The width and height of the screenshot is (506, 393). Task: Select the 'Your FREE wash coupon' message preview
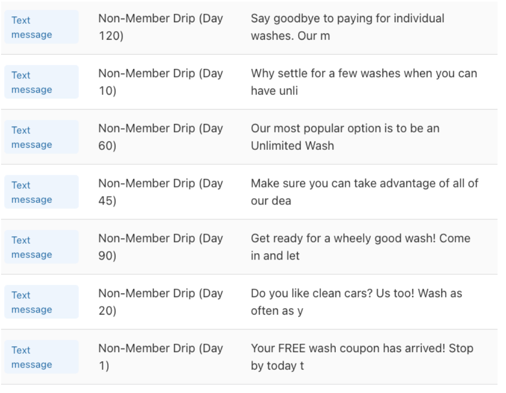[x=362, y=357]
